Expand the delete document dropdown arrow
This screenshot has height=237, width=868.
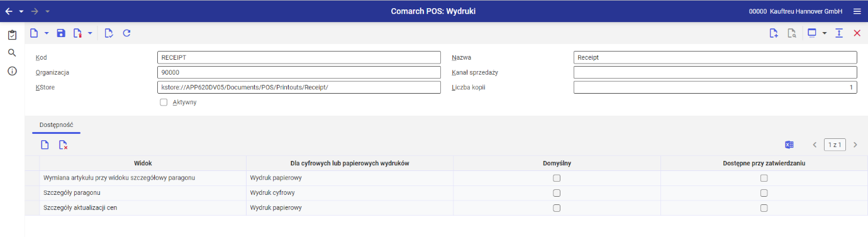90,33
